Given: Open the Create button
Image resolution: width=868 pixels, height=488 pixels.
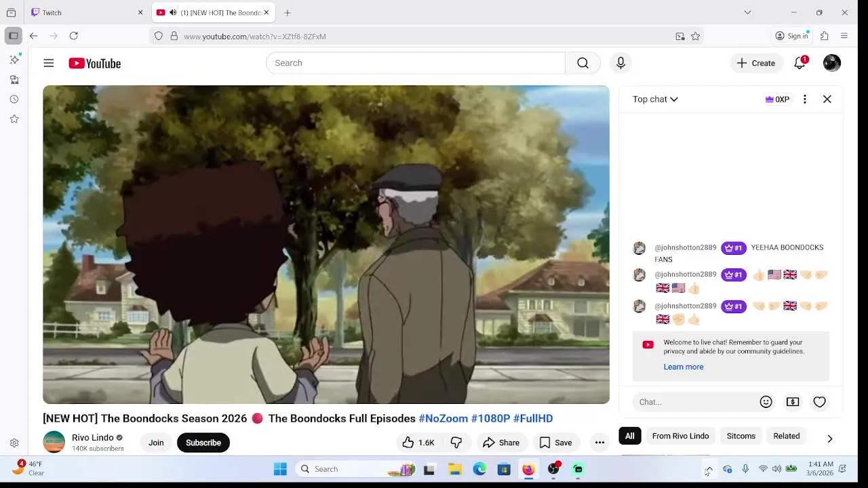Looking at the screenshot, I should click(x=755, y=63).
